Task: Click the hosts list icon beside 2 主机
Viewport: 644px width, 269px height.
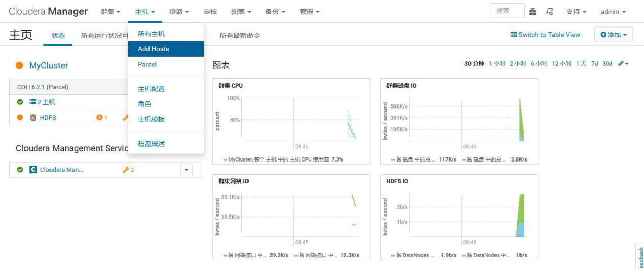Action: tap(32, 102)
